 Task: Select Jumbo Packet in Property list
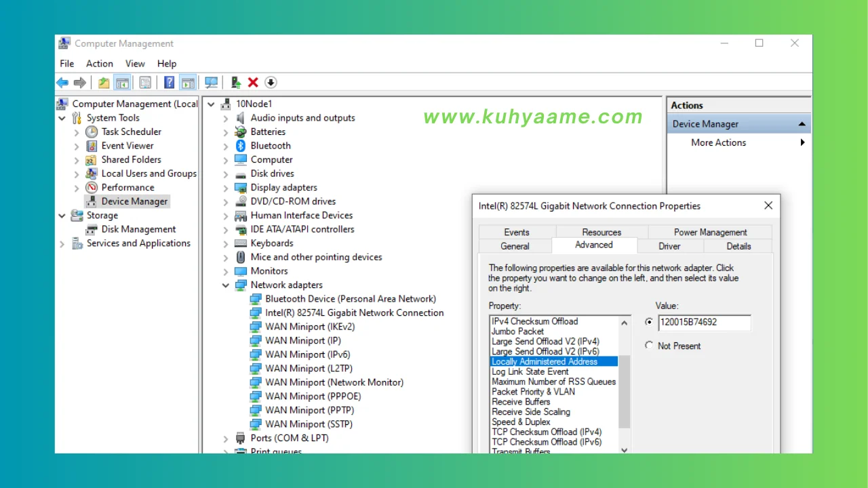point(518,331)
